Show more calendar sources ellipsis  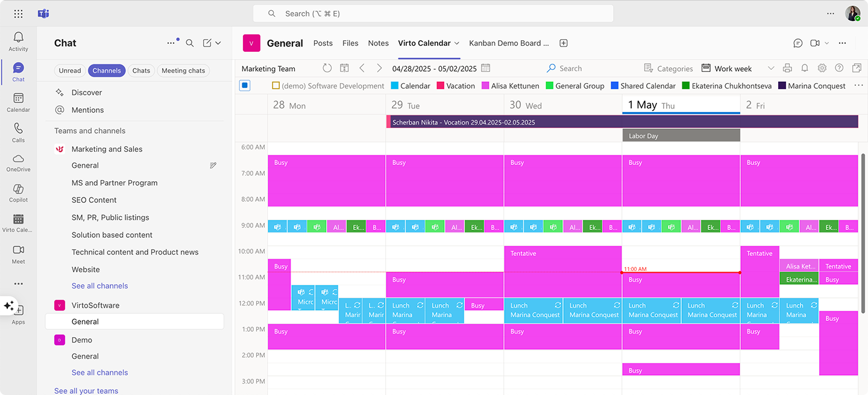(858, 86)
